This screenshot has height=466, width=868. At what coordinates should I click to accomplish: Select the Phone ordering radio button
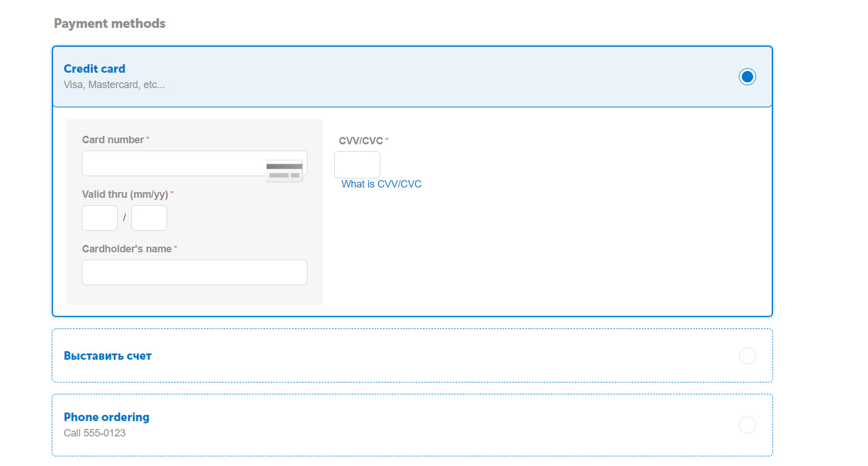[747, 425]
